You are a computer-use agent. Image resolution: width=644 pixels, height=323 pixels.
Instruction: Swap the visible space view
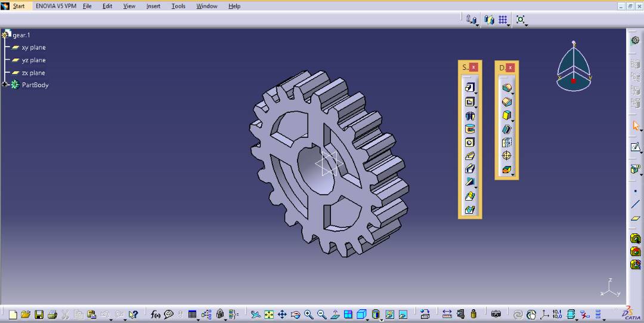pos(402,314)
